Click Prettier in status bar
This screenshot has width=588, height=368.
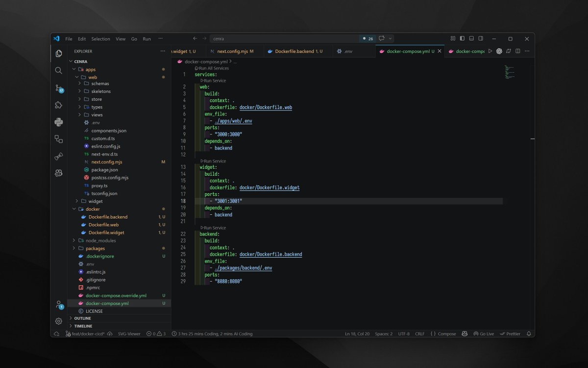(510, 334)
